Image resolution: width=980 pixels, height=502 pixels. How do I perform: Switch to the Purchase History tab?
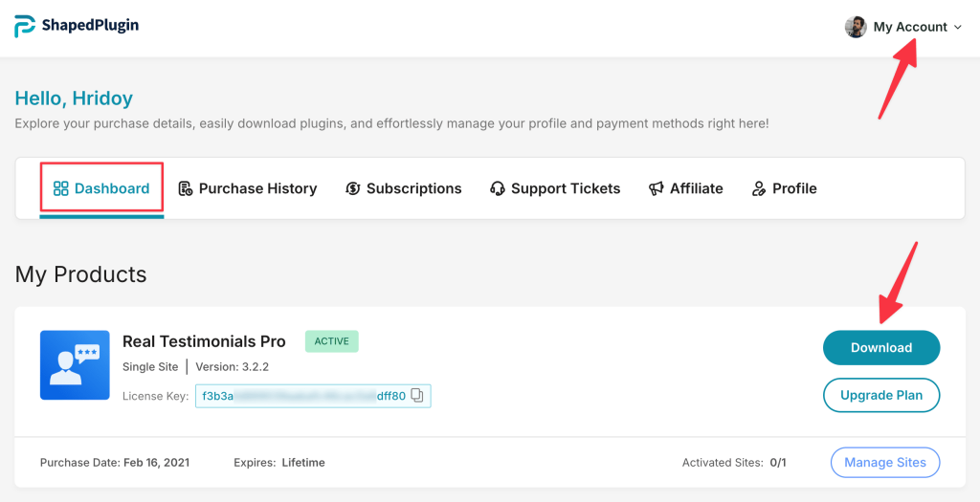[x=248, y=188]
